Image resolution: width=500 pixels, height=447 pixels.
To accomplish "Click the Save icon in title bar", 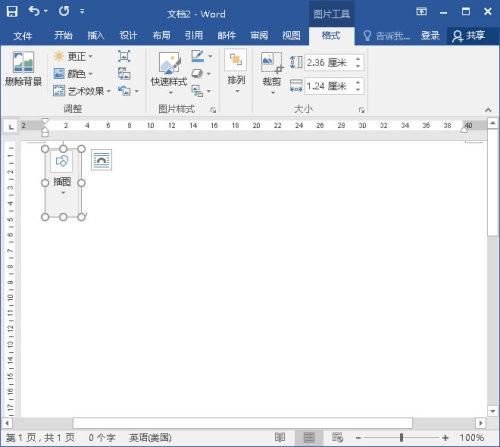I will pyautogui.click(x=12, y=12).
